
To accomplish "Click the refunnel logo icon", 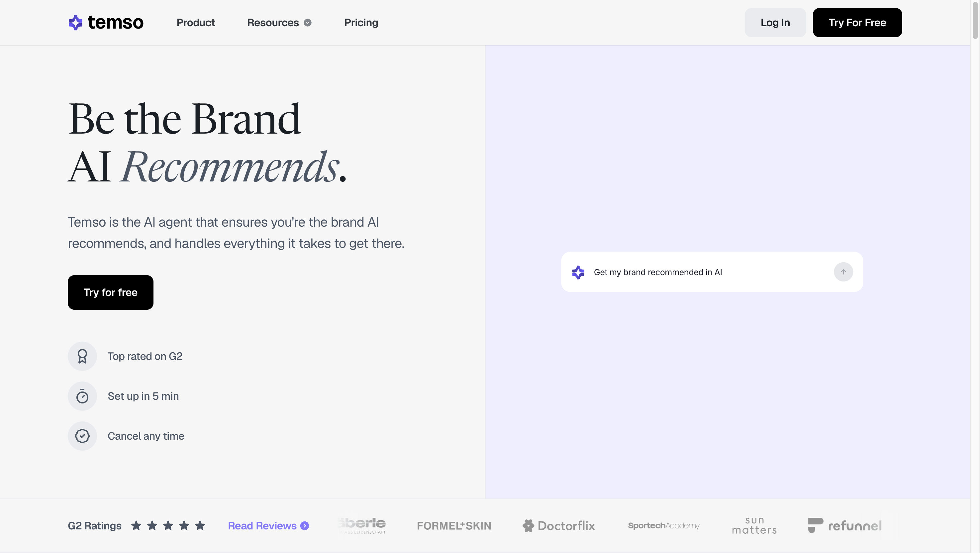I will (x=816, y=526).
